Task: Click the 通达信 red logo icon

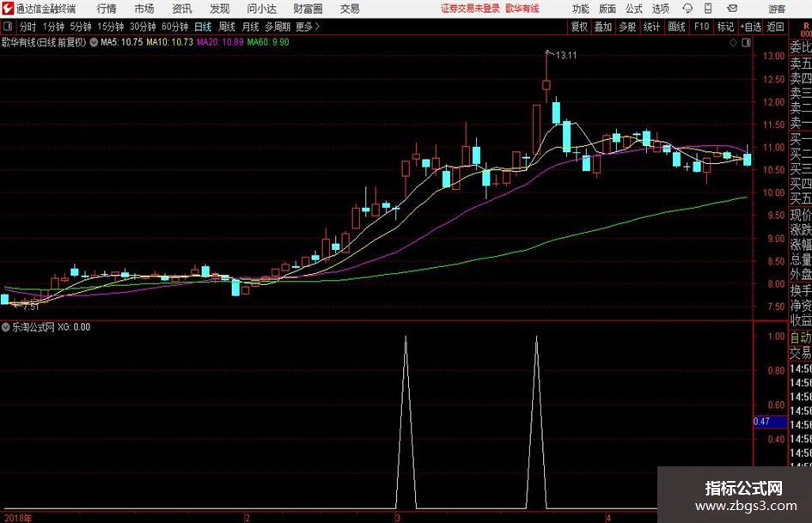Action: click(8, 9)
